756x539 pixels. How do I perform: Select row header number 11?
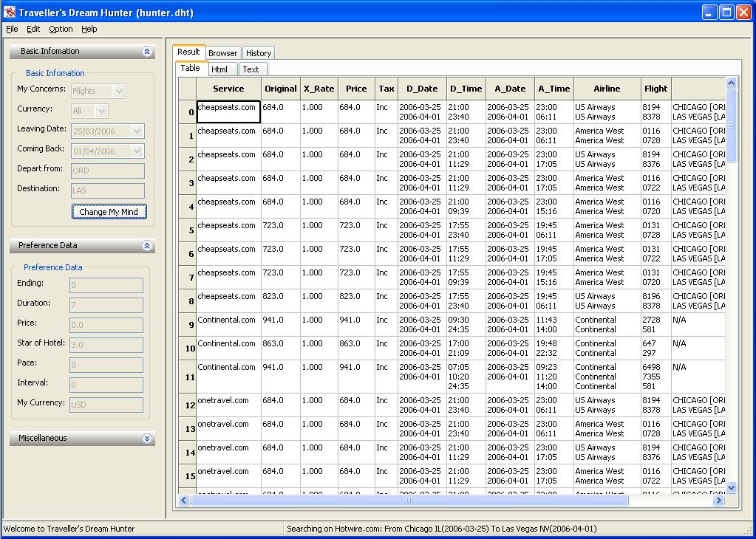[188, 377]
